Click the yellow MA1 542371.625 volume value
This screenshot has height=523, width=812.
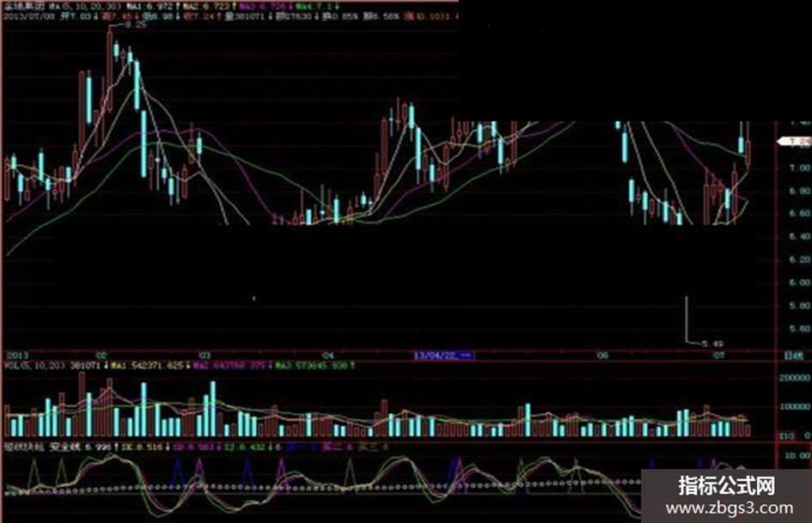coord(150,366)
